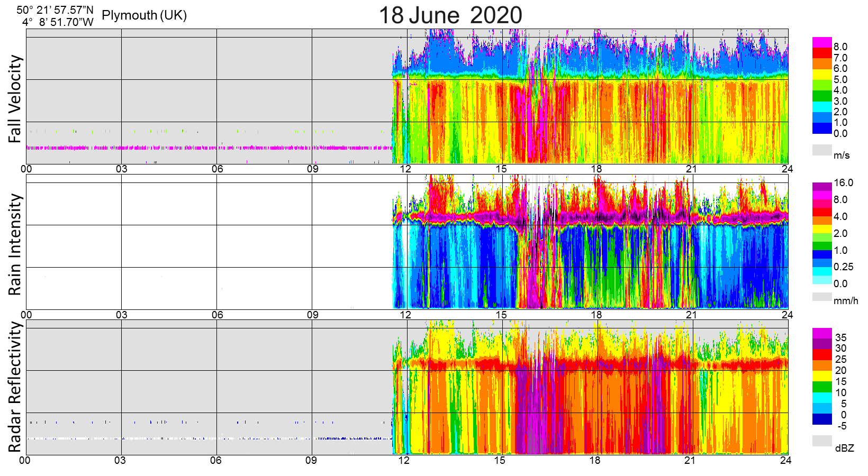Click the "00" hour tick under Fall Velocity
This screenshot has width=868, height=476.
[26, 169]
